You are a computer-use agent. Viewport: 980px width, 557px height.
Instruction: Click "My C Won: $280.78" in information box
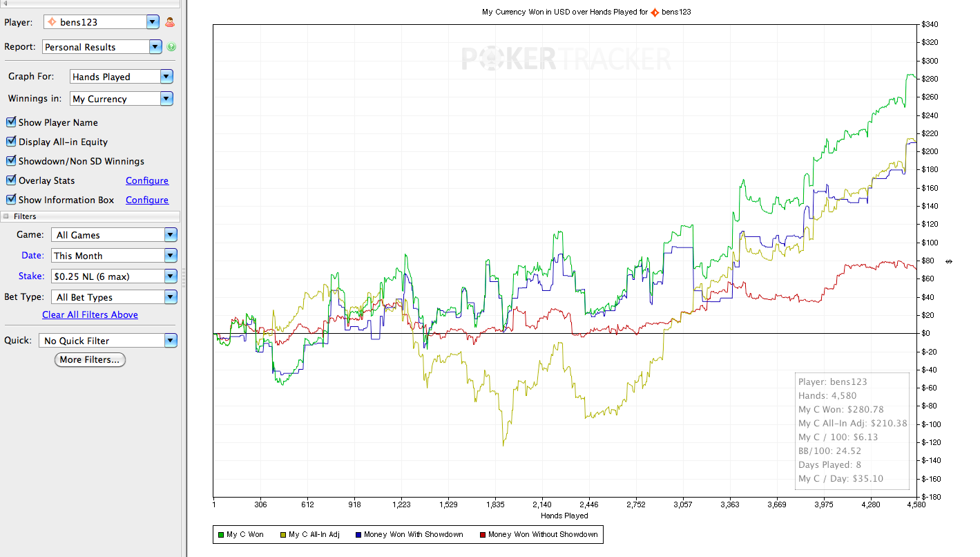coord(840,409)
